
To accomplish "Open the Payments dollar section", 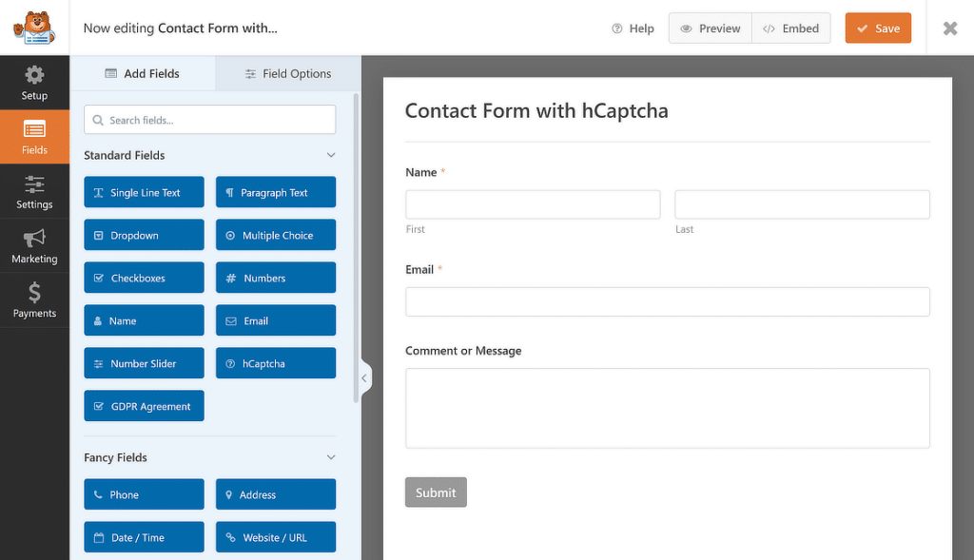I will click(34, 299).
